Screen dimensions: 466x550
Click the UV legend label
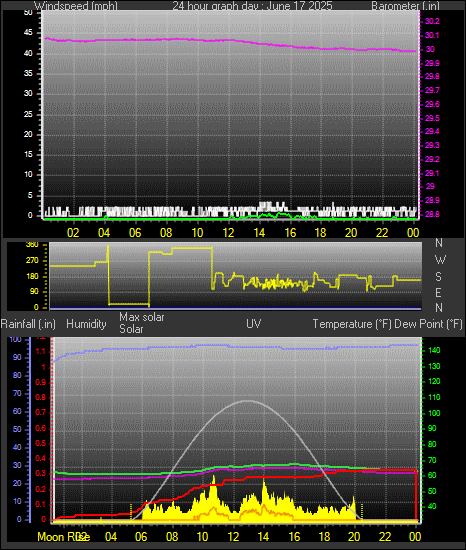click(254, 323)
